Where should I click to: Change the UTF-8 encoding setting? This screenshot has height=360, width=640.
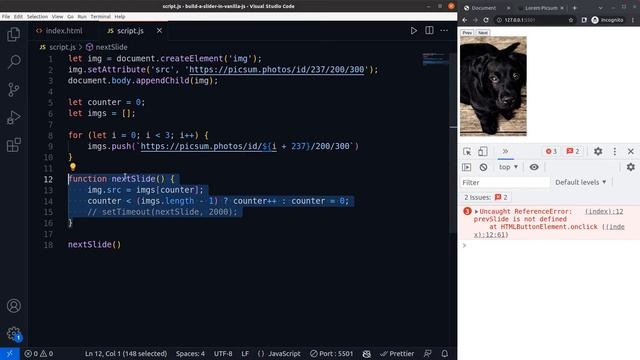pos(223,353)
